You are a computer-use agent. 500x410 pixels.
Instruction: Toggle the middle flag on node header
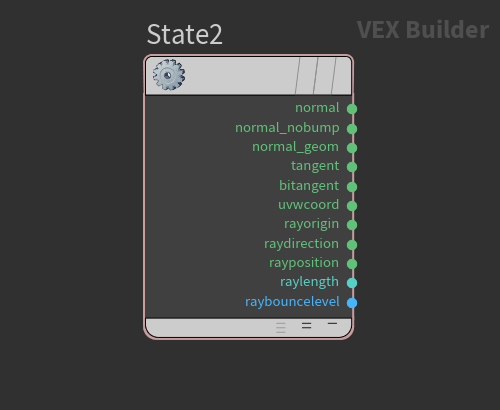(x=325, y=76)
